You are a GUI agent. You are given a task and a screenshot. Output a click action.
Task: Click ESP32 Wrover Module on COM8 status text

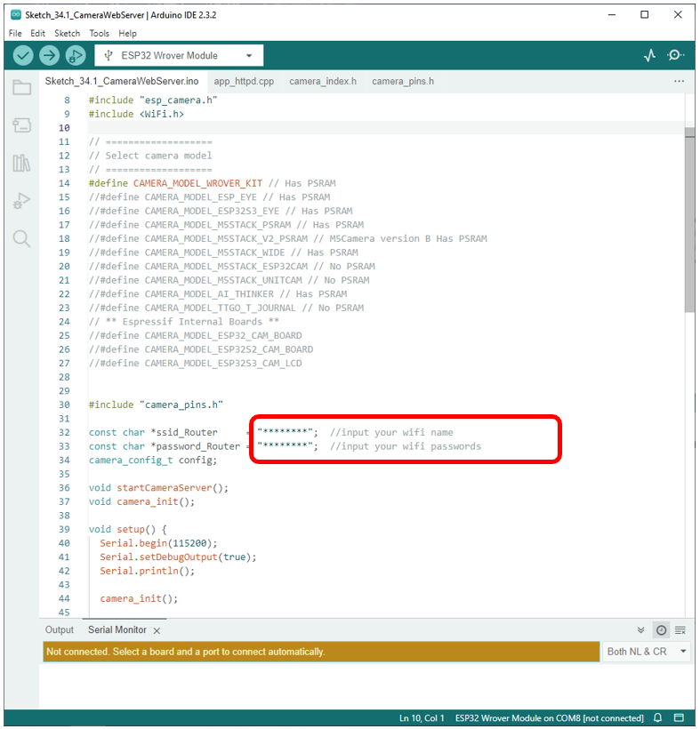point(549,717)
